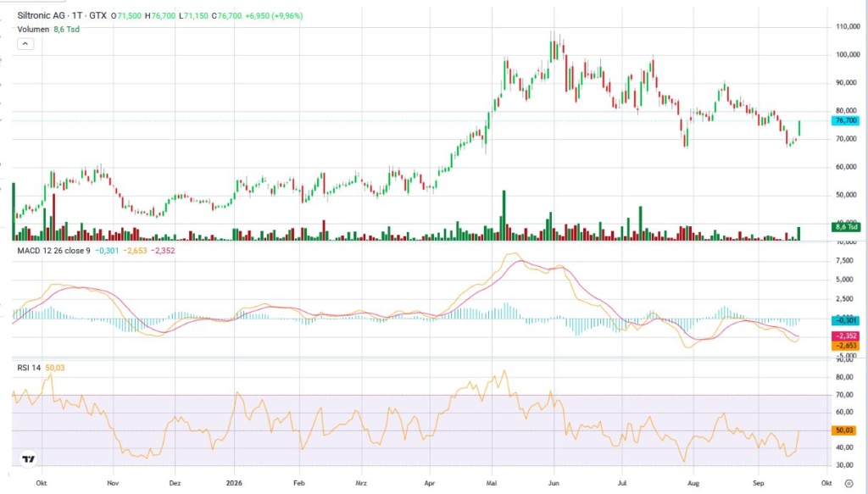Viewport: 868px width, 494px height.
Task: Click the MACD histogram value label -0,301
Action: click(x=845, y=320)
